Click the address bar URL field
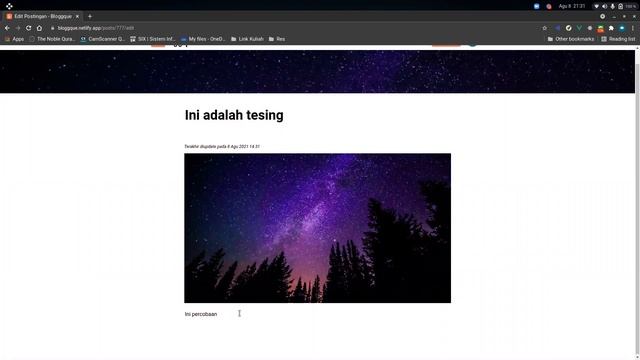The image size is (640, 360). pyautogui.click(x=294, y=28)
